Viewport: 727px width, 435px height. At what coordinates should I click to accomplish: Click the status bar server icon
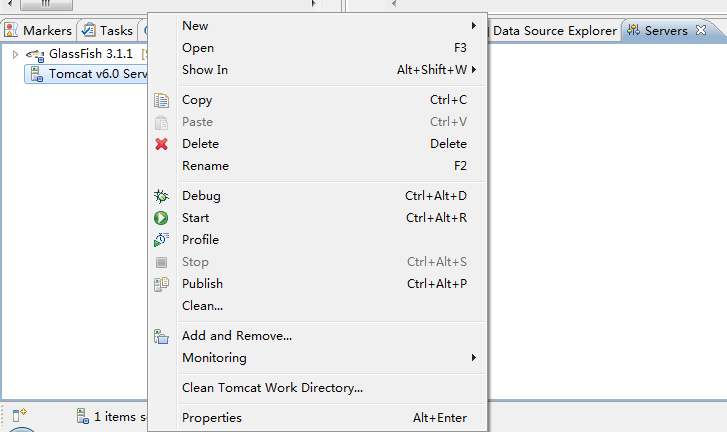[x=83, y=416]
